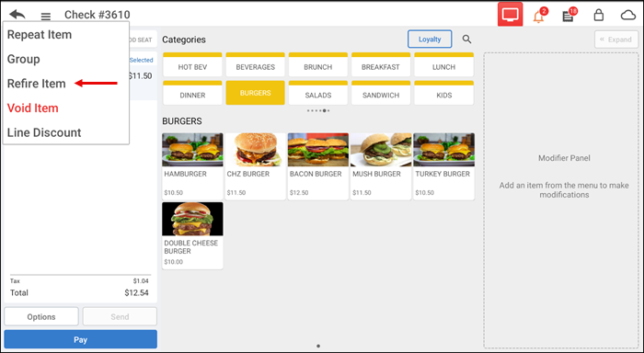This screenshot has height=353, width=644.
Task: Switch to the SALADS category
Action: [x=318, y=93]
